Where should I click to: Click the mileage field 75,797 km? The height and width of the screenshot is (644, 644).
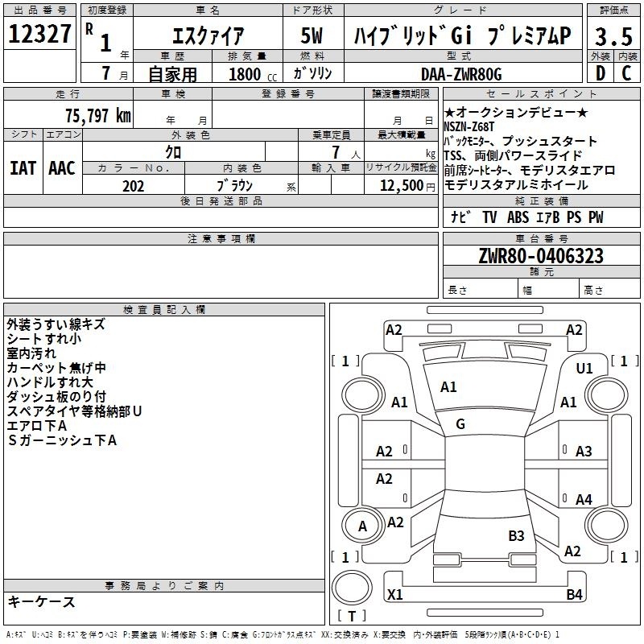tap(98, 116)
